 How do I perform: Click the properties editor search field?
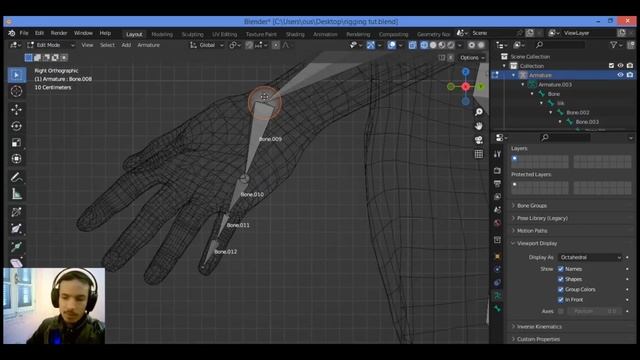click(565, 138)
